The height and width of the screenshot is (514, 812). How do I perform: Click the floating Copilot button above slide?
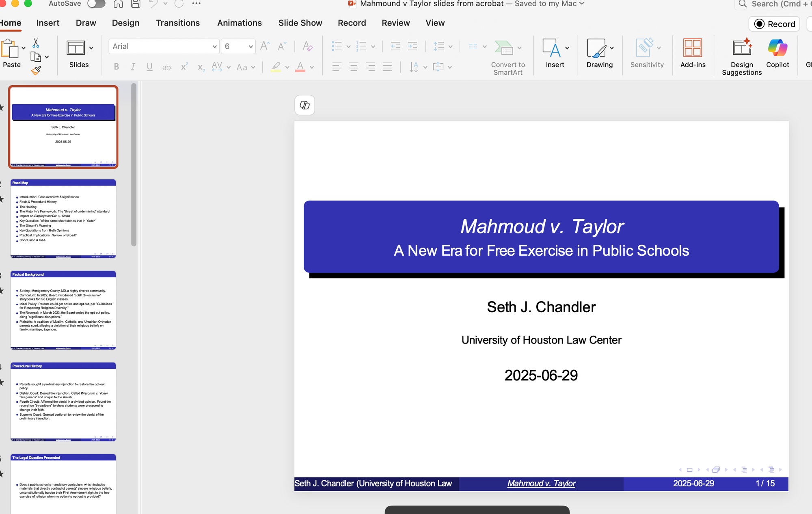point(304,105)
